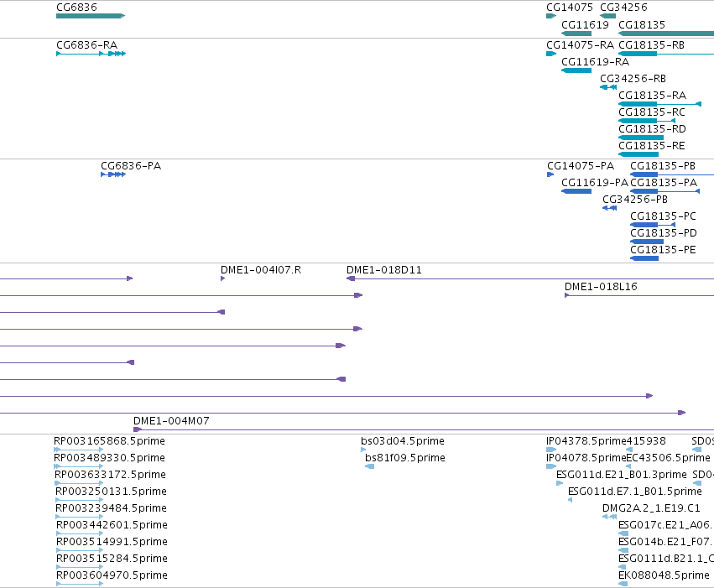Click the CG18135-PE label text
Viewport: 714px width, 588px height.
pos(663,250)
